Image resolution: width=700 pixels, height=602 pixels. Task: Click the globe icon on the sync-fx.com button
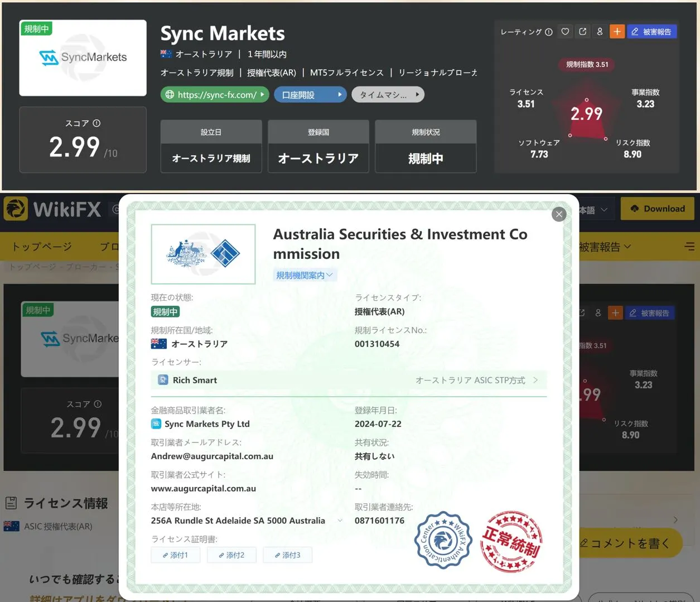[170, 95]
